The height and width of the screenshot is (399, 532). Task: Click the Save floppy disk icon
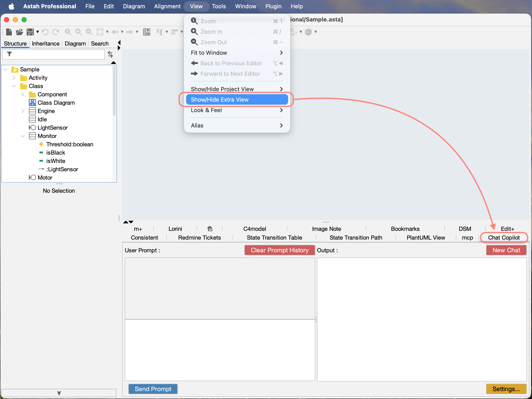click(30, 32)
